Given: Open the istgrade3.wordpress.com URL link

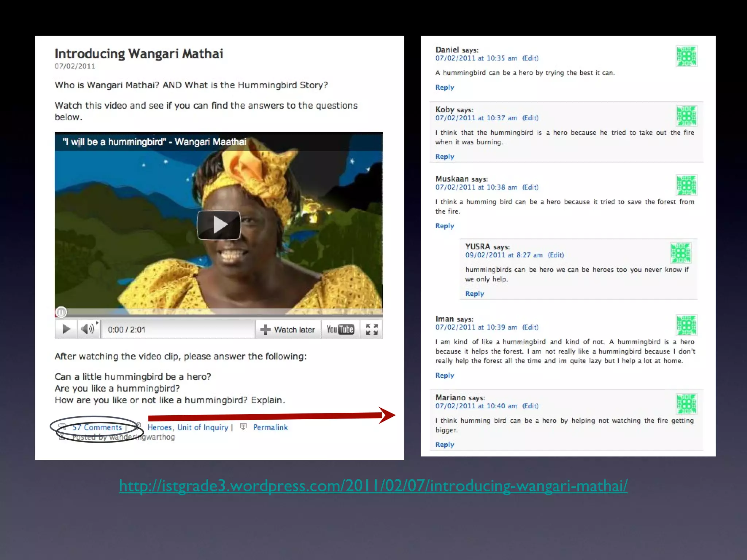Looking at the screenshot, I should coord(373,486).
